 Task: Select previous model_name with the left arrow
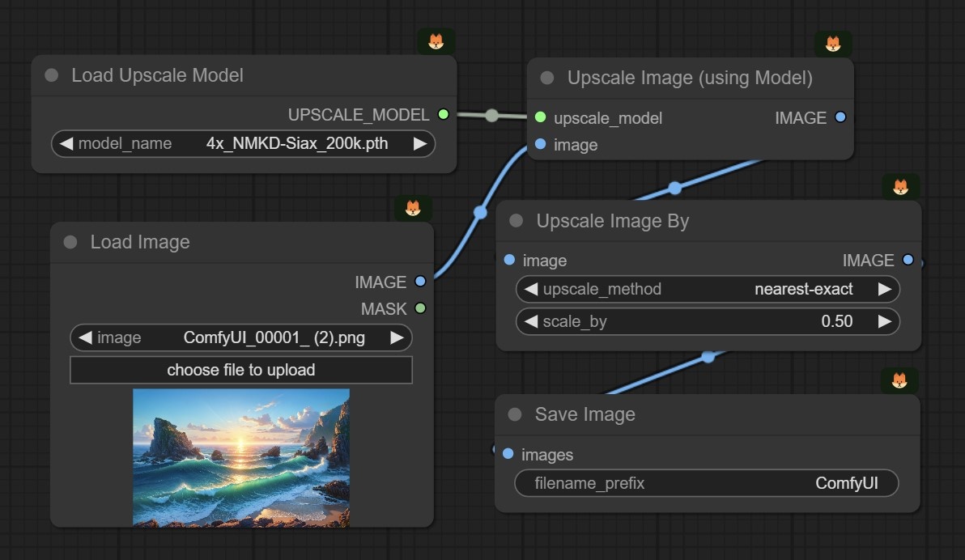pos(66,144)
